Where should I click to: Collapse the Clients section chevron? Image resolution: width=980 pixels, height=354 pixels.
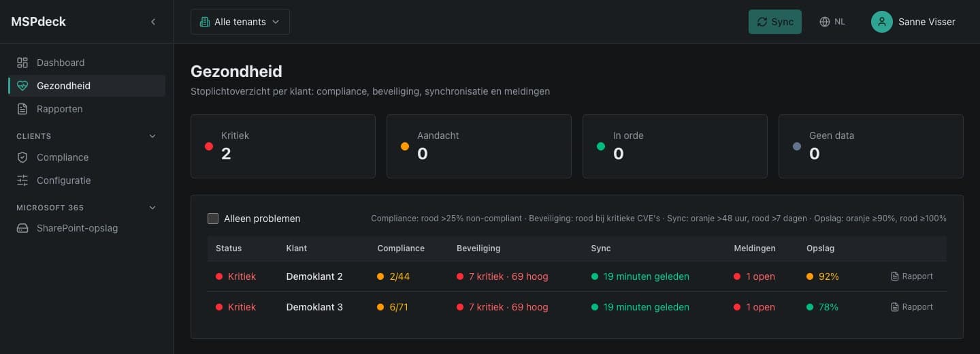(x=152, y=136)
